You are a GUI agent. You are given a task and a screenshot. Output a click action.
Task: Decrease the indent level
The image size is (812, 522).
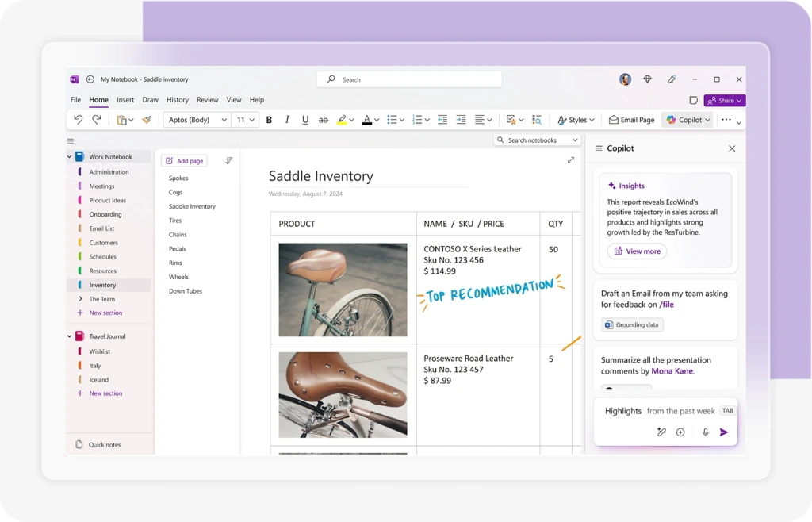pos(442,120)
